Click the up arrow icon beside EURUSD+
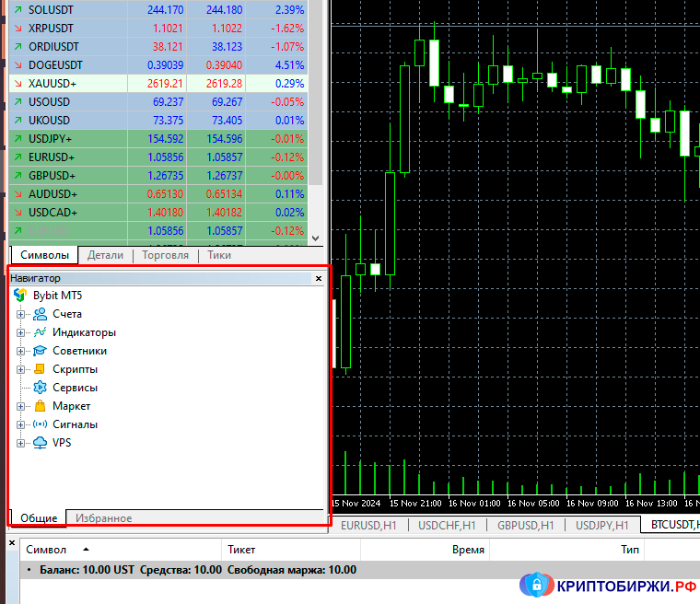 (x=17, y=157)
